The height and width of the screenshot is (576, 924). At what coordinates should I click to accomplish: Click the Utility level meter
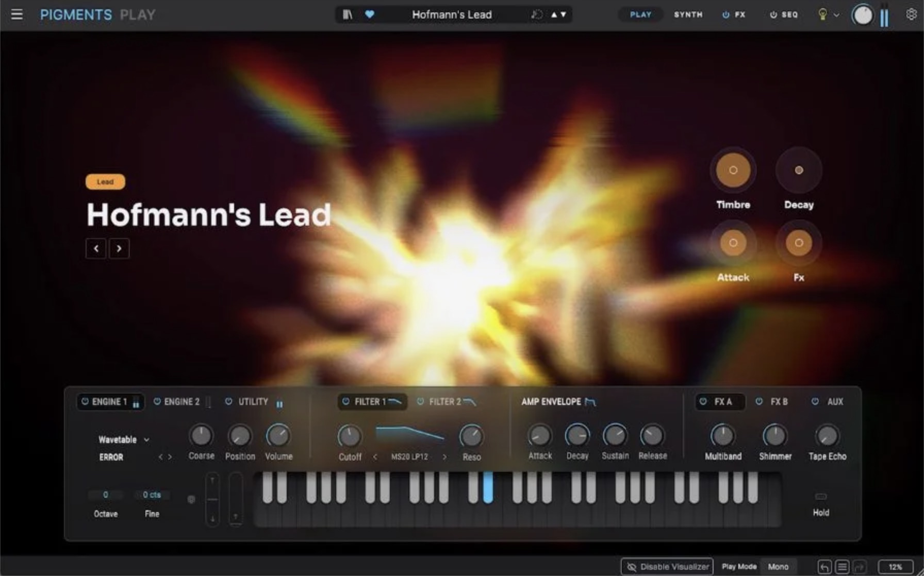coord(279,404)
